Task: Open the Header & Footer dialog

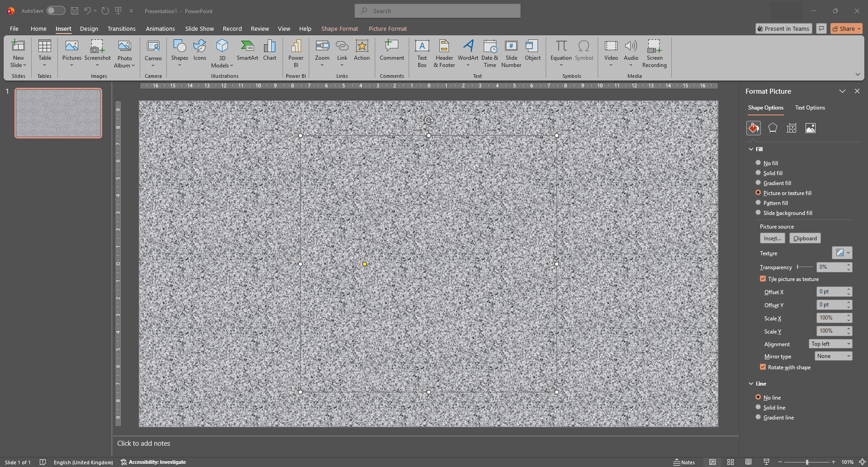Action: tap(444, 53)
